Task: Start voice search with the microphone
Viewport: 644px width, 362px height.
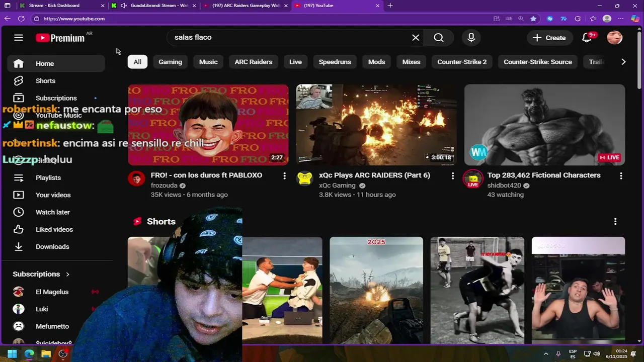Action: point(471,38)
